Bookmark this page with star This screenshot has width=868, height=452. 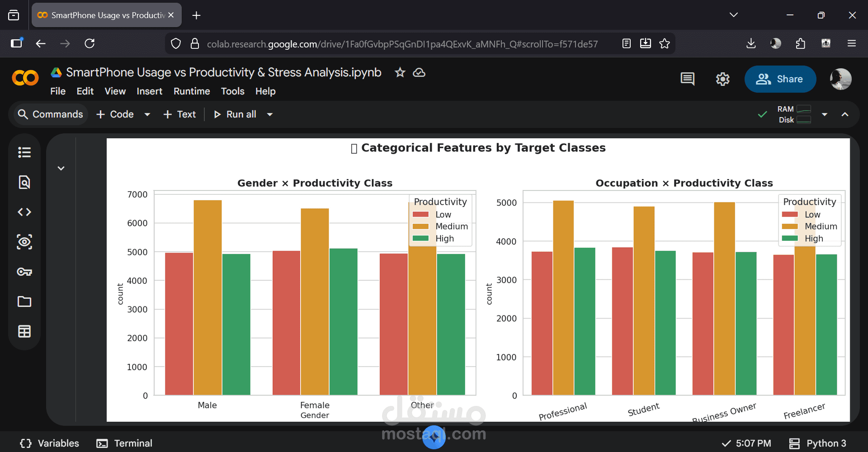[665, 43]
